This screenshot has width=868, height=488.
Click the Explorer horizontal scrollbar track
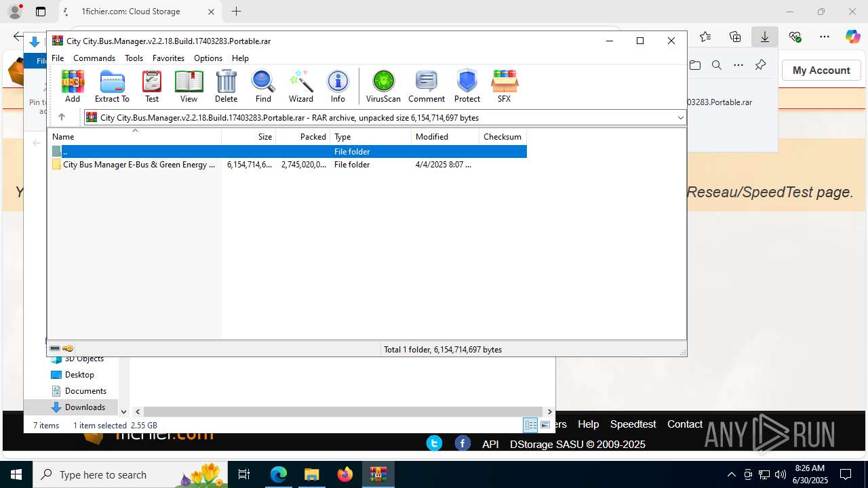pos(344,411)
